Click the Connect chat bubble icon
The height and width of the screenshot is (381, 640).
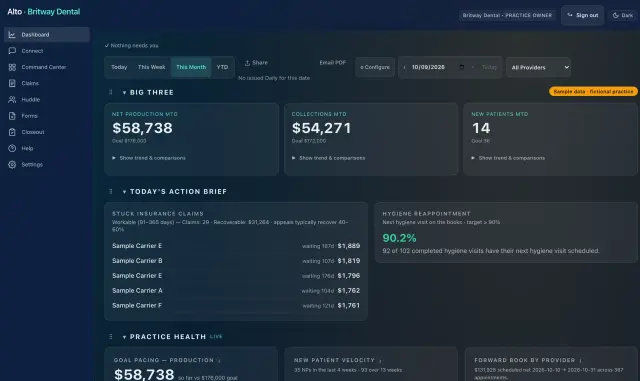12,51
